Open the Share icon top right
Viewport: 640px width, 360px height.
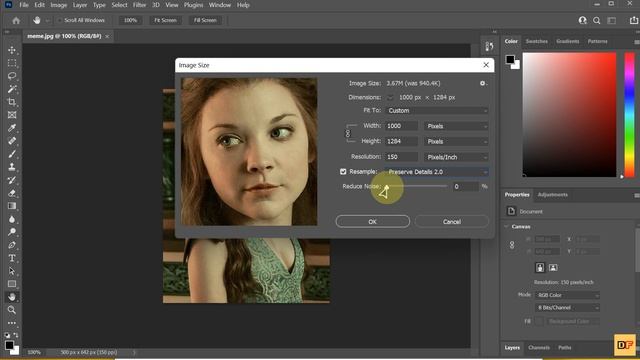pos(633,20)
